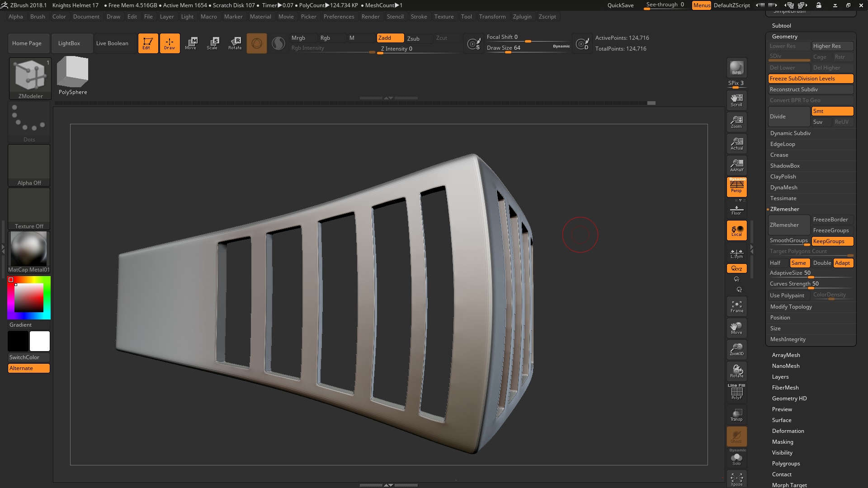Click the QuickSave button

[x=620, y=5]
